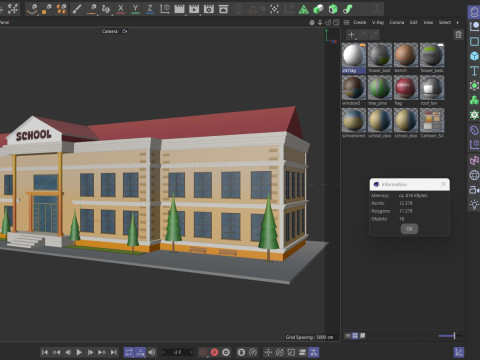Jump to the next keyframe
This screenshot has width=480, height=360.
pos(102,352)
